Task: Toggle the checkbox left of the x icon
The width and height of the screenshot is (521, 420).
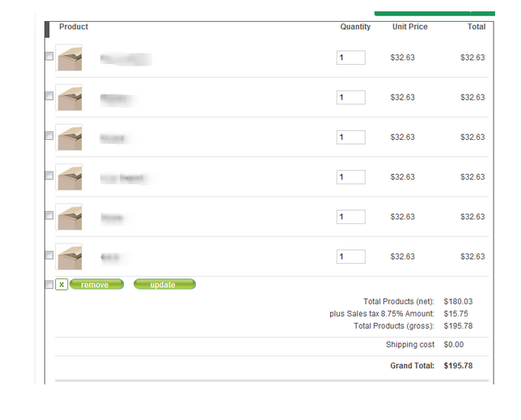Action: [49, 285]
